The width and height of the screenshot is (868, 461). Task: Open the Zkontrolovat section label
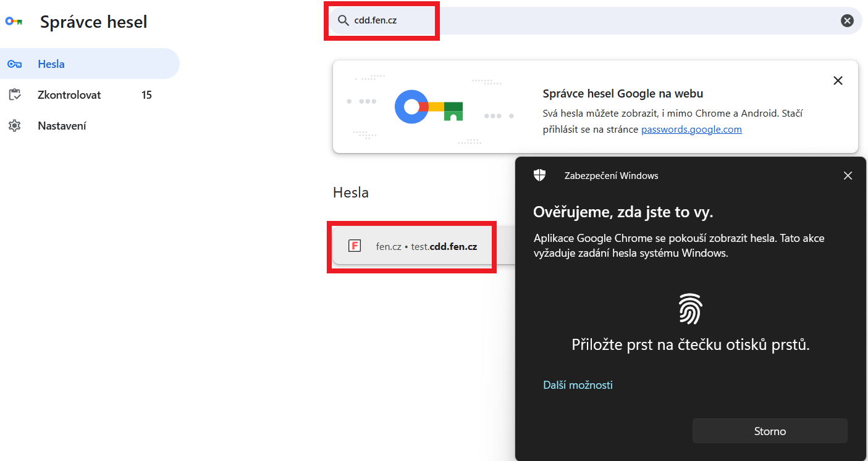(x=69, y=95)
